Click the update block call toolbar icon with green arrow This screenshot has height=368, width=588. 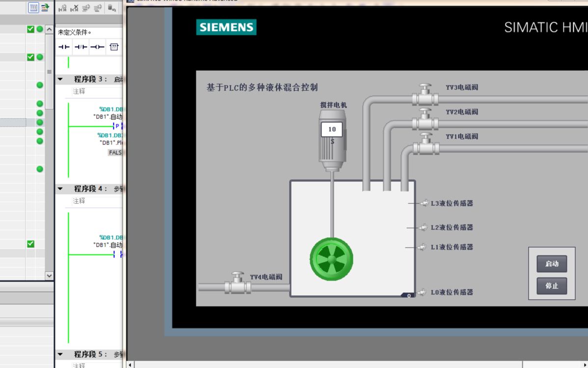[x=44, y=7]
